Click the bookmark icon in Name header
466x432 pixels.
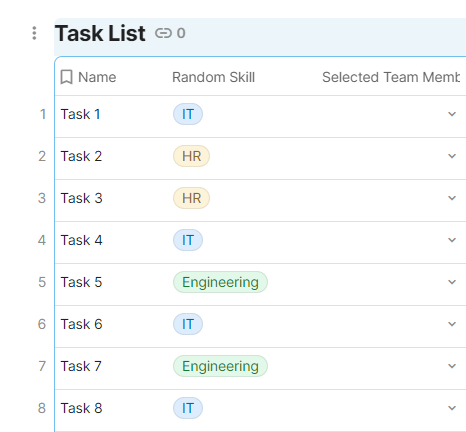point(66,77)
